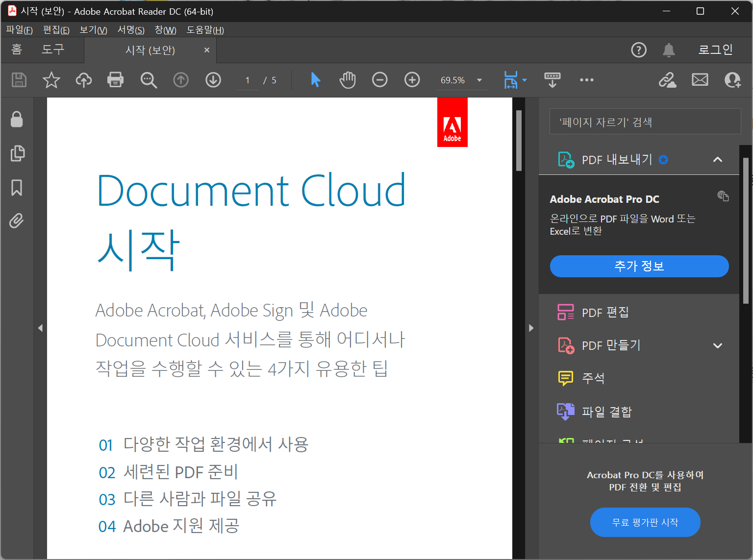Open attachments paperclip panel icon
The image size is (753, 560).
pyautogui.click(x=17, y=221)
